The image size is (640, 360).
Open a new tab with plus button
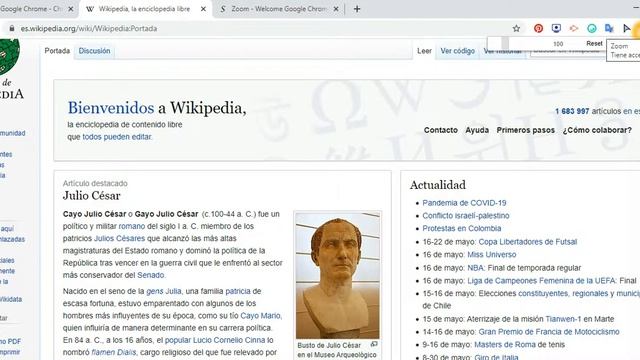coord(357,9)
